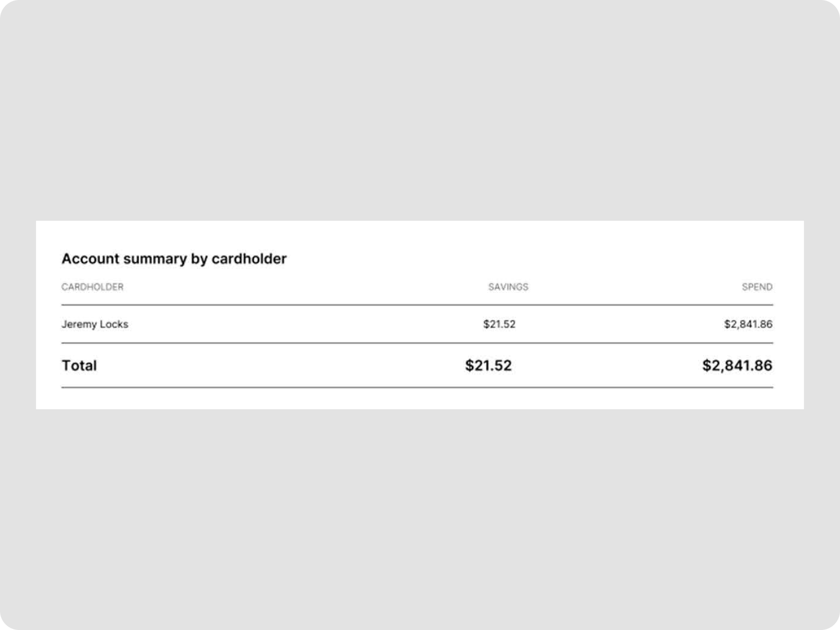Select Jeremy Locks' $2,841.86 spend value

coord(748,324)
